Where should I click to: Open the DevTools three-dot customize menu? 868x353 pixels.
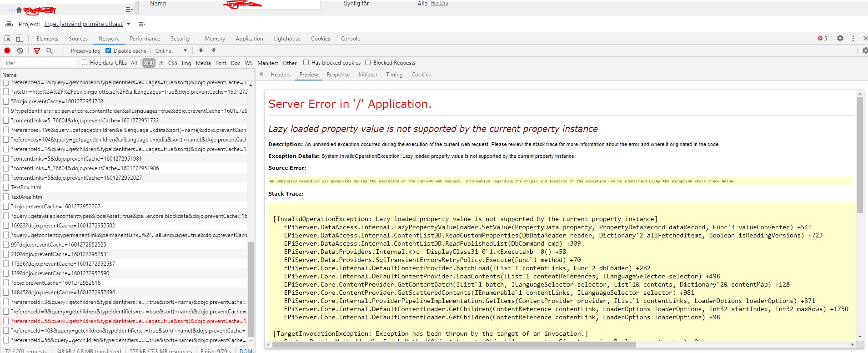coord(853,39)
